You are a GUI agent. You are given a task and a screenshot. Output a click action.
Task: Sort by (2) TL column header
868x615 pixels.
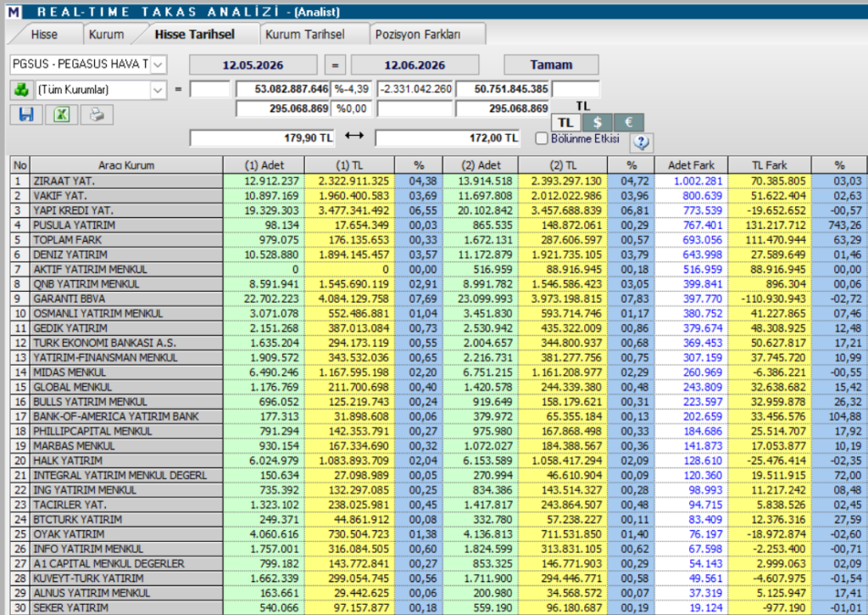click(x=563, y=165)
